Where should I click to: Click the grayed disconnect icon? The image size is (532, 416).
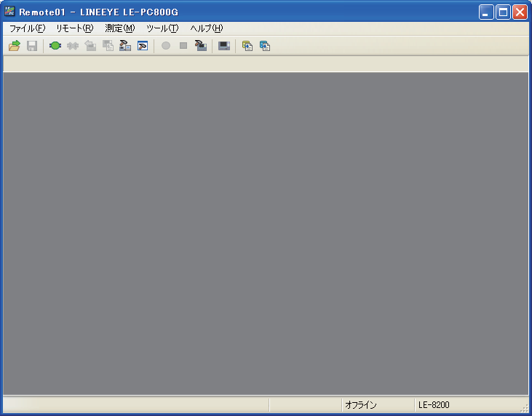point(73,45)
